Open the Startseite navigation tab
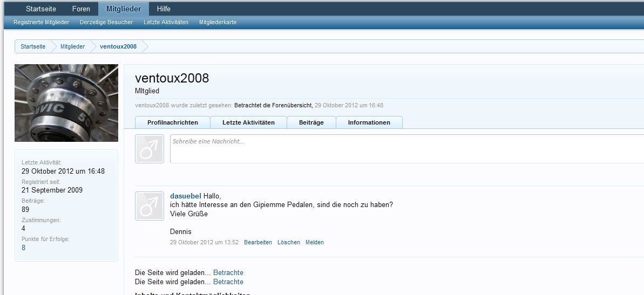 40,9
